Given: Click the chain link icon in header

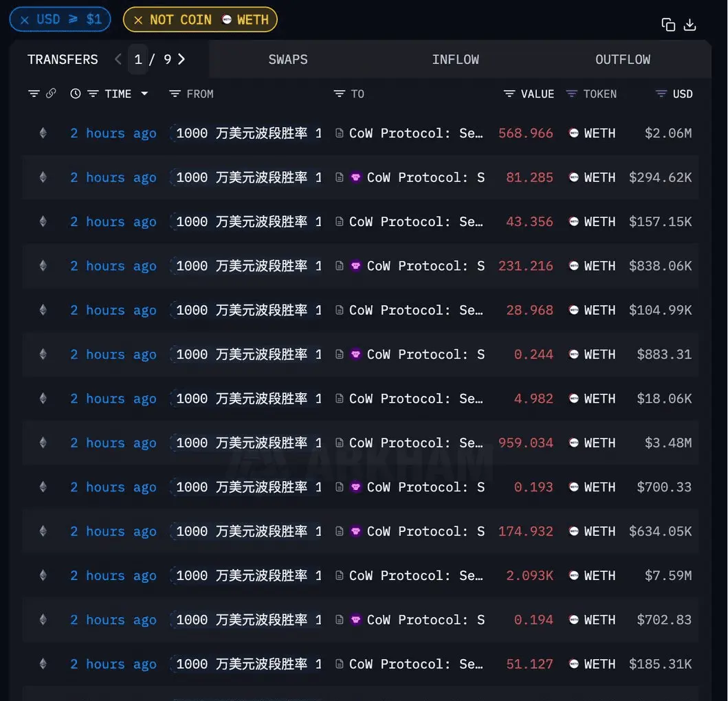Looking at the screenshot, I should coord(51,93).
